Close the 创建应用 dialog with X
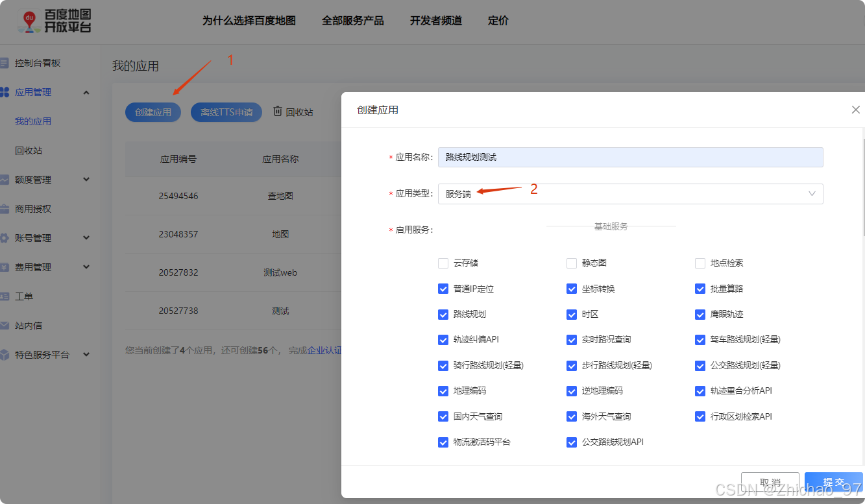This screenshot has width=865, height=504. tap(856, 110)
